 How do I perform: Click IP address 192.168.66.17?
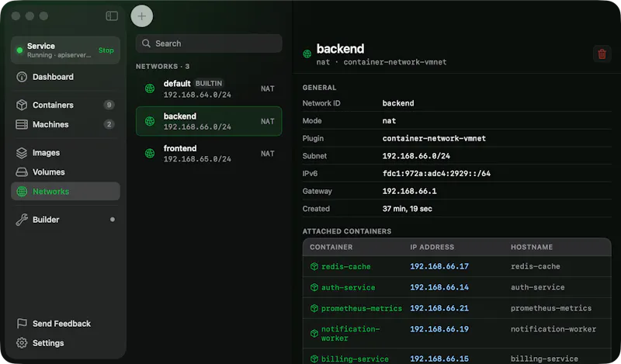coord(439,266)
